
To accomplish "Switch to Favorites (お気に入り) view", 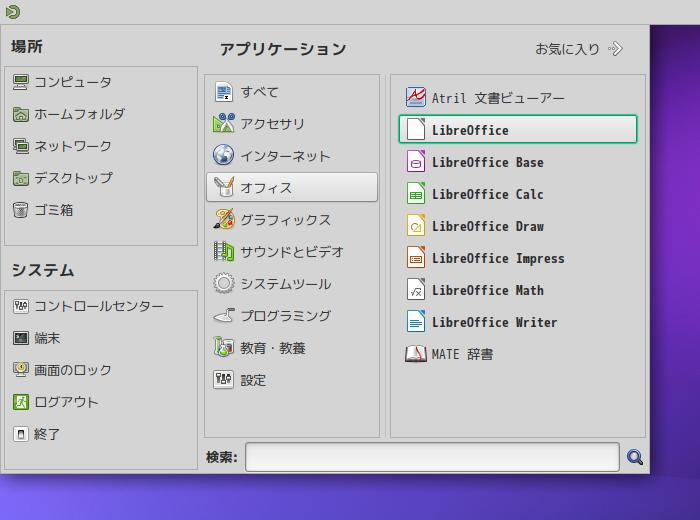I will 579,49.
